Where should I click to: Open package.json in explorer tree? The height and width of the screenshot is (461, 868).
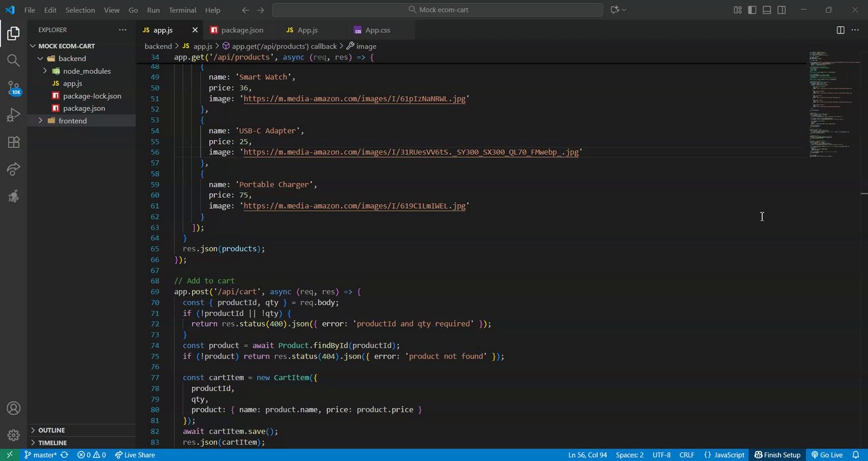[x=84, y=108]
